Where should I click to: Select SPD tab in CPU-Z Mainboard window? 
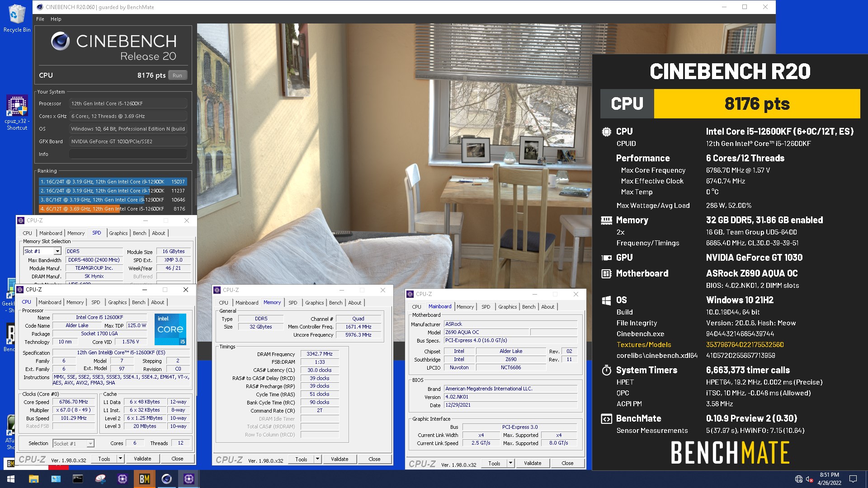click(486, 307)
